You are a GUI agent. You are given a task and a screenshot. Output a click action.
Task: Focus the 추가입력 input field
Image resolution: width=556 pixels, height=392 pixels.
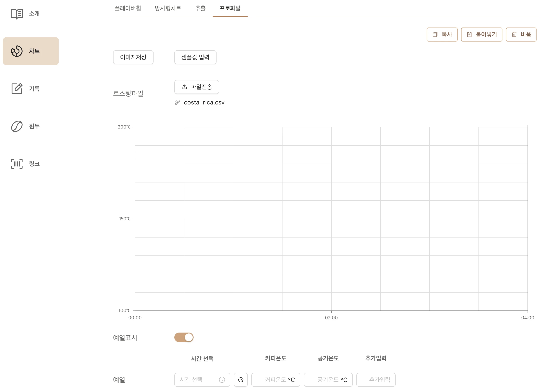point(376,380)
